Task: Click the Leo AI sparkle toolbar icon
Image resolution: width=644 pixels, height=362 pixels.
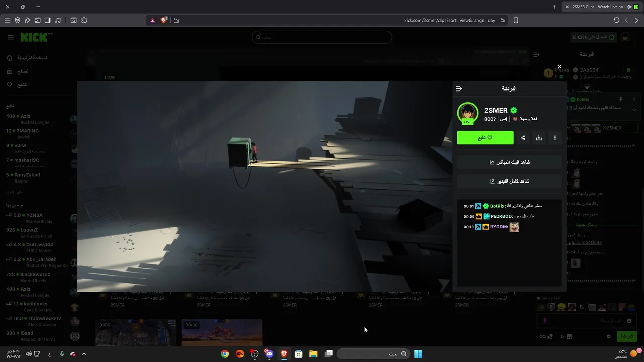Action: point(27,20)
